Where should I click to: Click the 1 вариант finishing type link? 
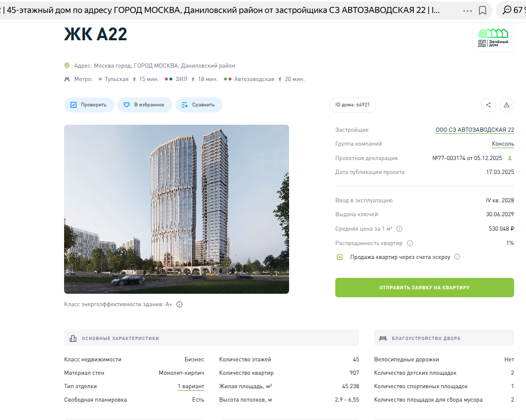point(191,387)
